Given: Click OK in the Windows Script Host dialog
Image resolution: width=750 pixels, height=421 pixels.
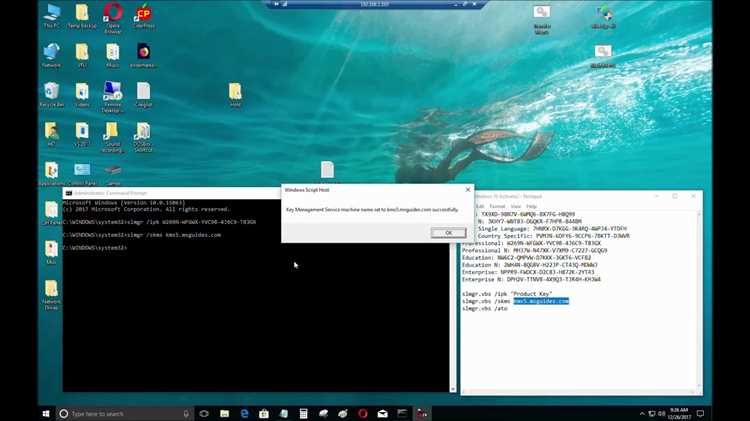Looking at the screenshot, I should click(x=448, y=233).
